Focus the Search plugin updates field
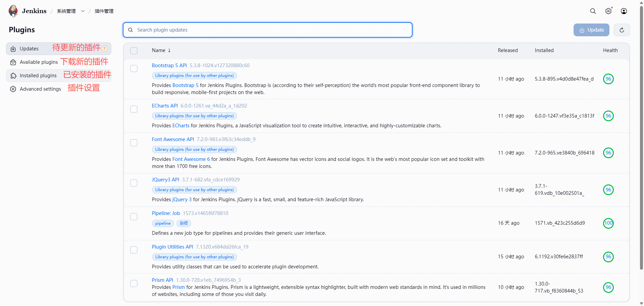 pos(268,30)
